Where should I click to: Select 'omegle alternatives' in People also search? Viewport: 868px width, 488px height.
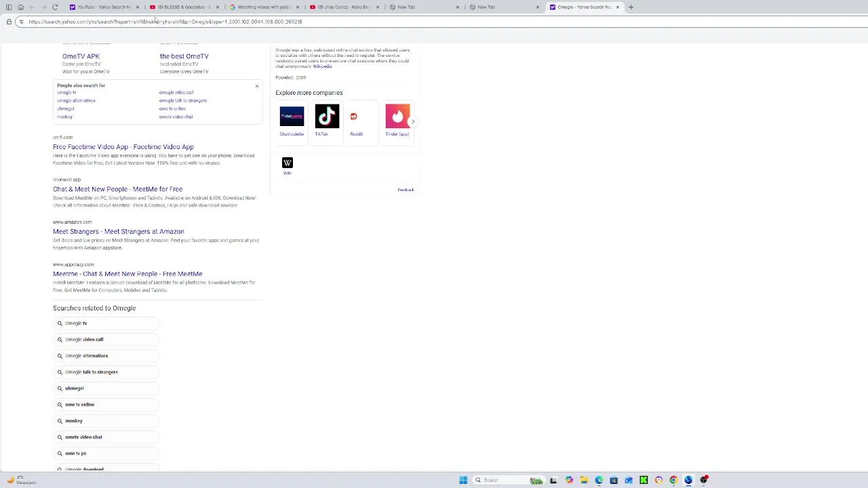point(76,100)
